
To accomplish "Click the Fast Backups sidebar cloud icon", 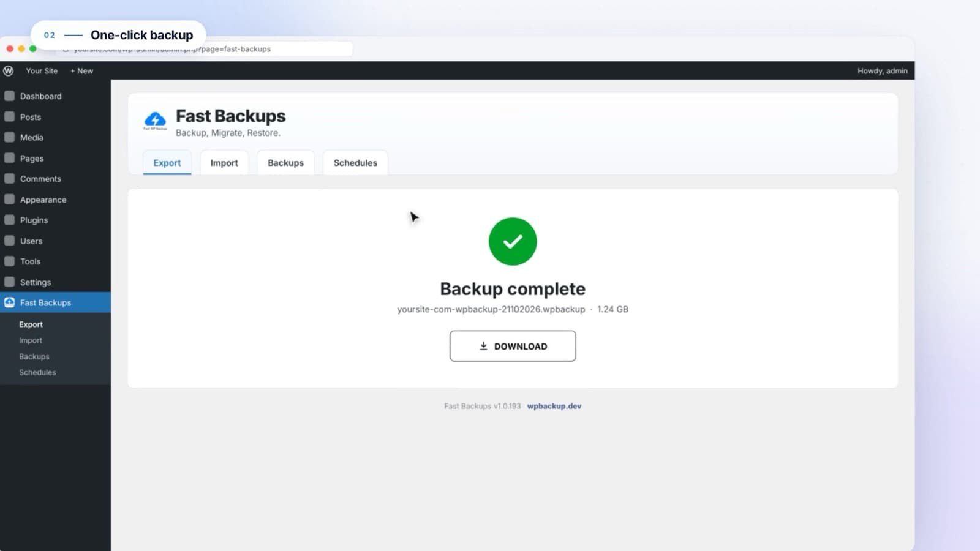I will click(x=9, y=302).
